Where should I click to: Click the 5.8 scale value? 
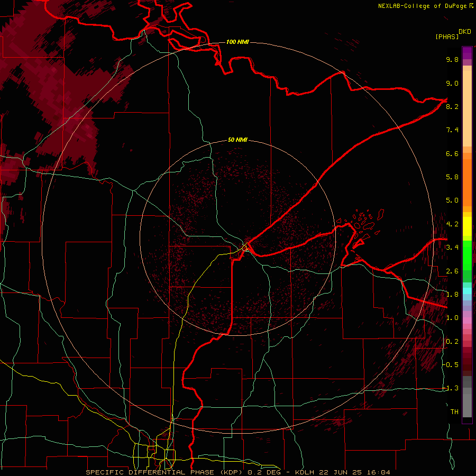(x=452, y=177)
